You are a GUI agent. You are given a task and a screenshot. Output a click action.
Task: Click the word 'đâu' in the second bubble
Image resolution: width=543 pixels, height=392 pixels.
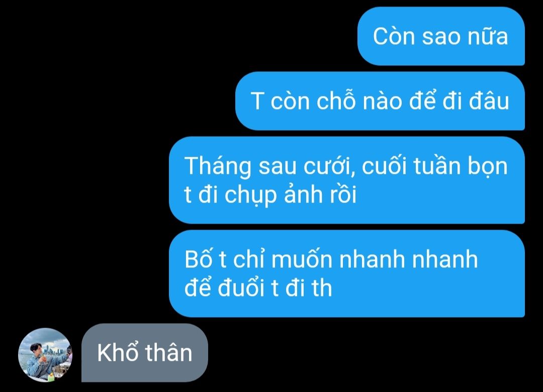[489, 101]
